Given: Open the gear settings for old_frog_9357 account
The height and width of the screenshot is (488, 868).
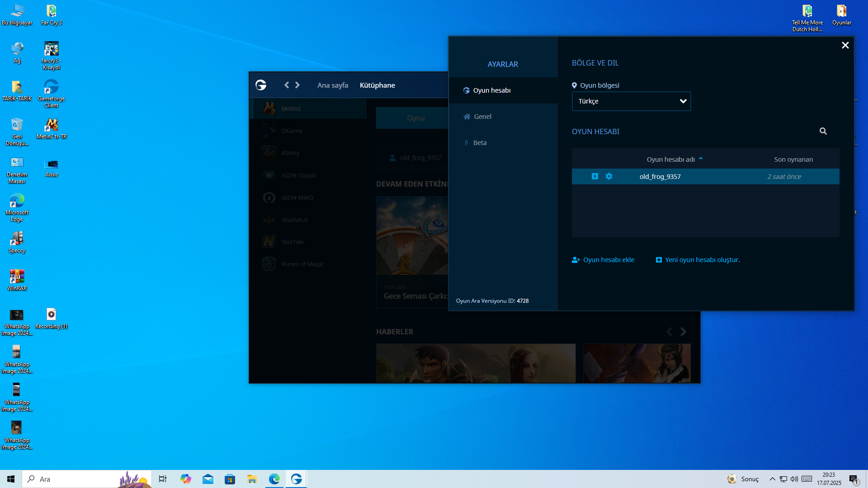Looking at the screenshot, I should (609, 176).
